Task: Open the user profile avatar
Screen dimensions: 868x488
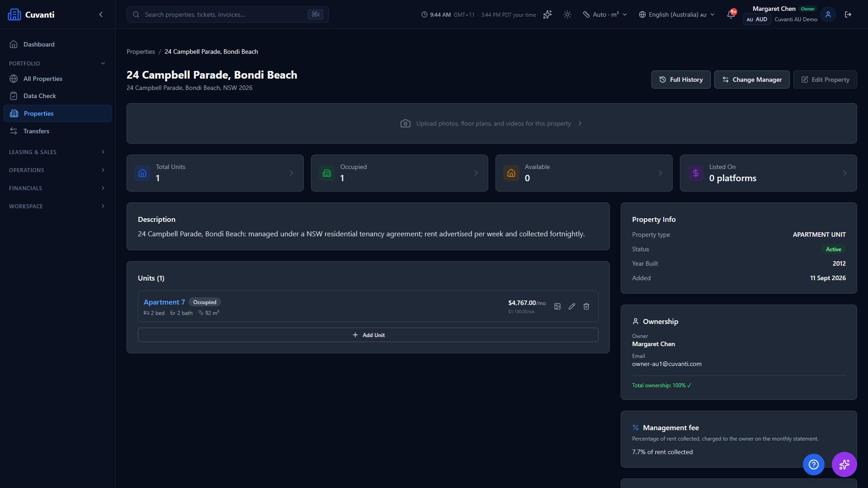Action: pos(828,14)
